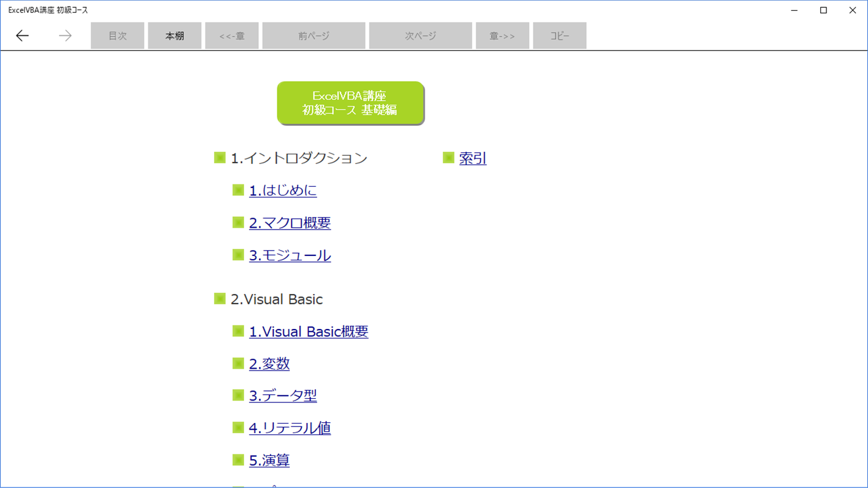
Task: Click the green bullet beside 3.データ型
Action: [238, 395]
